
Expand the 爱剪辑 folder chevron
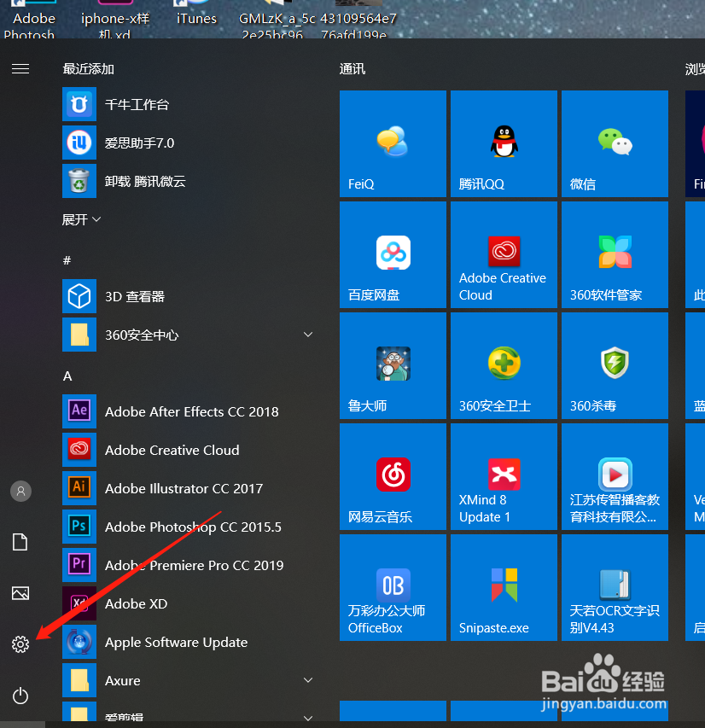pyautogui.click(x=307, y=717)
